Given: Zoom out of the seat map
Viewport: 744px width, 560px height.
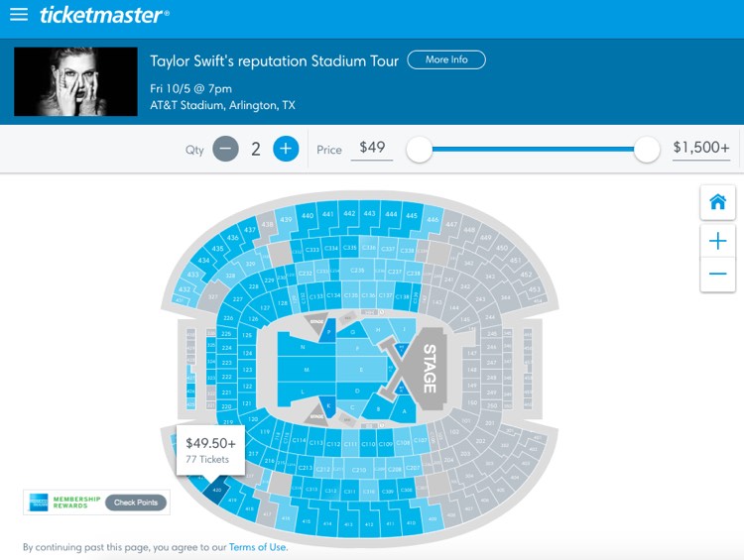Looking at the screenshot, I should pyautogui.click(x=717, y=275).
